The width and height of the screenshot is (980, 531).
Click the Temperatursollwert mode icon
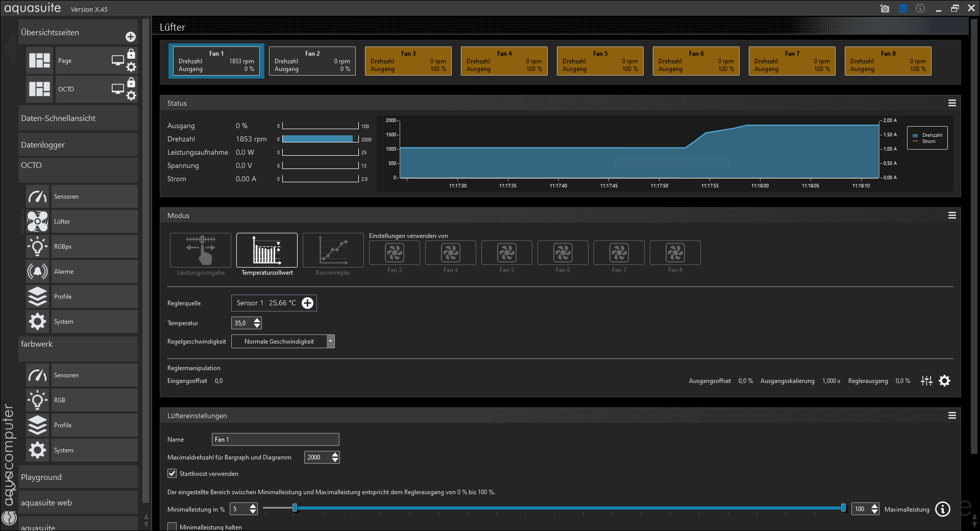(266, 250)
